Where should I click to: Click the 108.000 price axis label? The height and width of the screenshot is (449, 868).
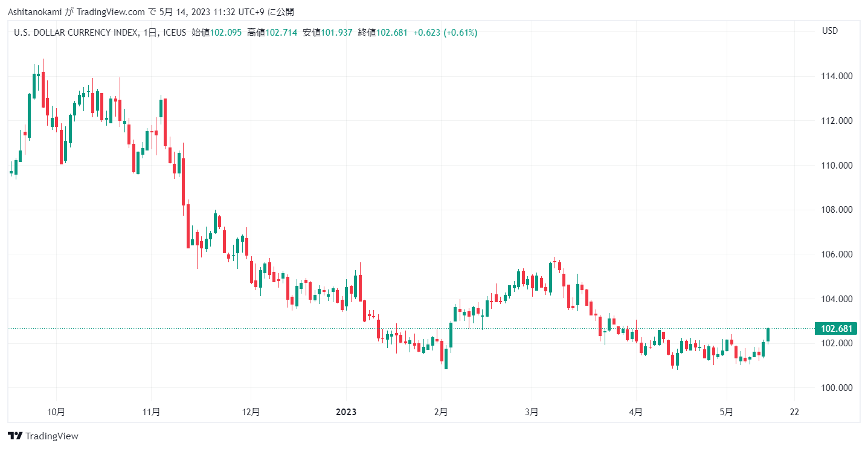tap(837, 210)
